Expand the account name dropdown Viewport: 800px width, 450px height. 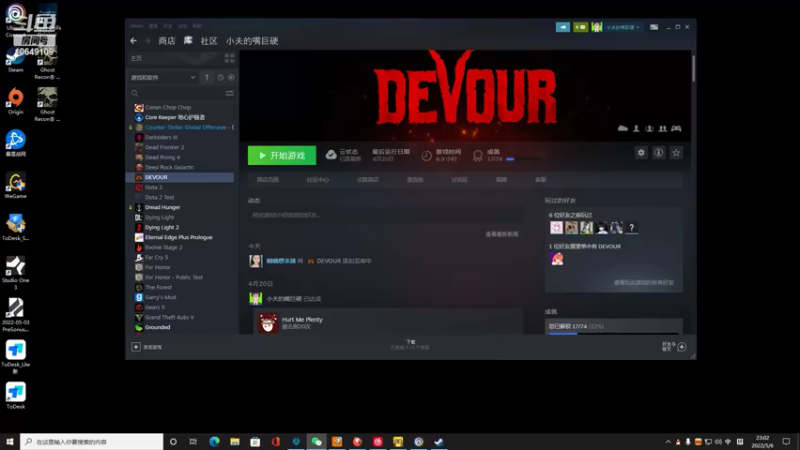[623, 28]
